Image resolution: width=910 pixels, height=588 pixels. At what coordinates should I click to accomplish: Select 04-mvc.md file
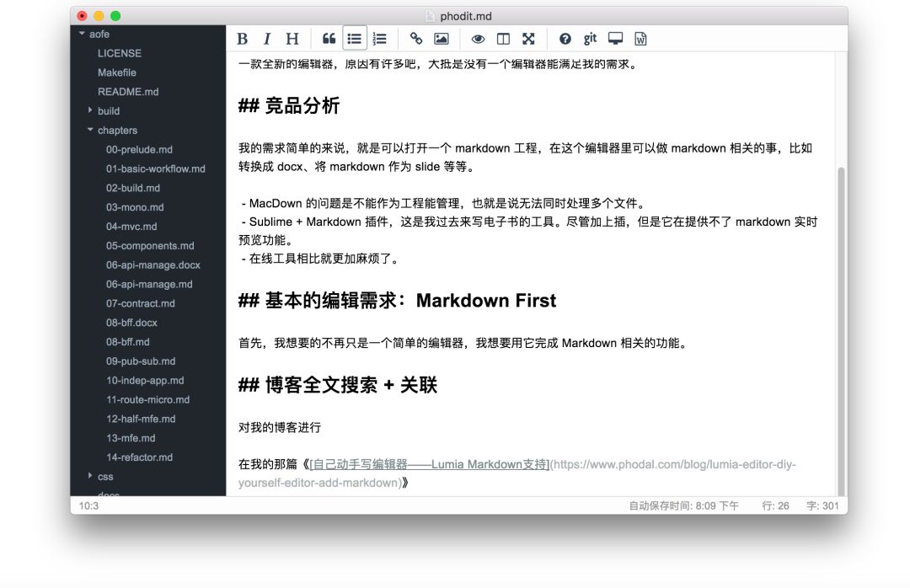[131, 226]
